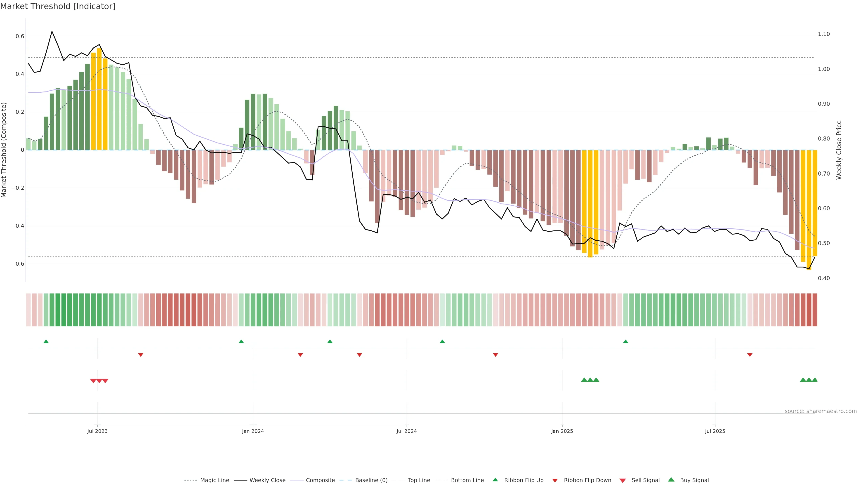Image resolution: width=868 pixels, height=488 pixels.
Task: Click the Ribbon Flip Down legend label
Action: pyautogui.click(x=587, y=480)
